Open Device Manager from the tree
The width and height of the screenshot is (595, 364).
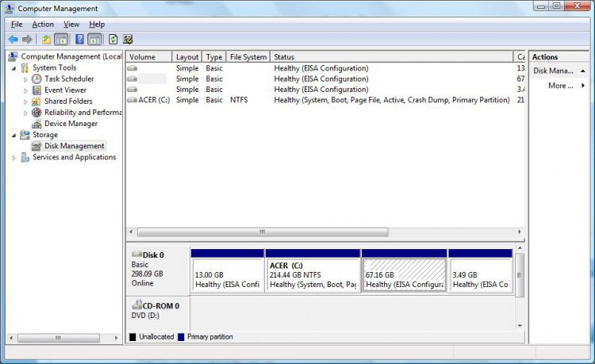[x=71, y=124]
